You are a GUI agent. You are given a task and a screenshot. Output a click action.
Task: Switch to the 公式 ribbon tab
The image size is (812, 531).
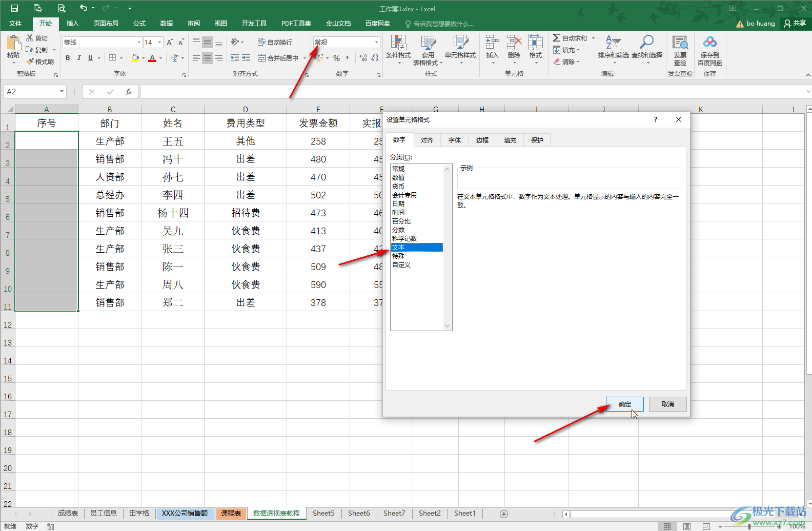(139, 24)
